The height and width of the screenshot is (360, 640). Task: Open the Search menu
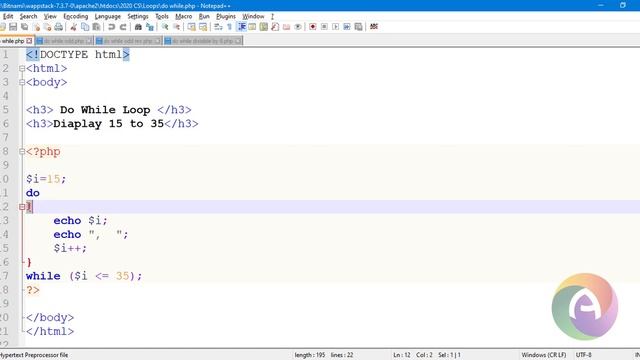(x=28, y=16)
